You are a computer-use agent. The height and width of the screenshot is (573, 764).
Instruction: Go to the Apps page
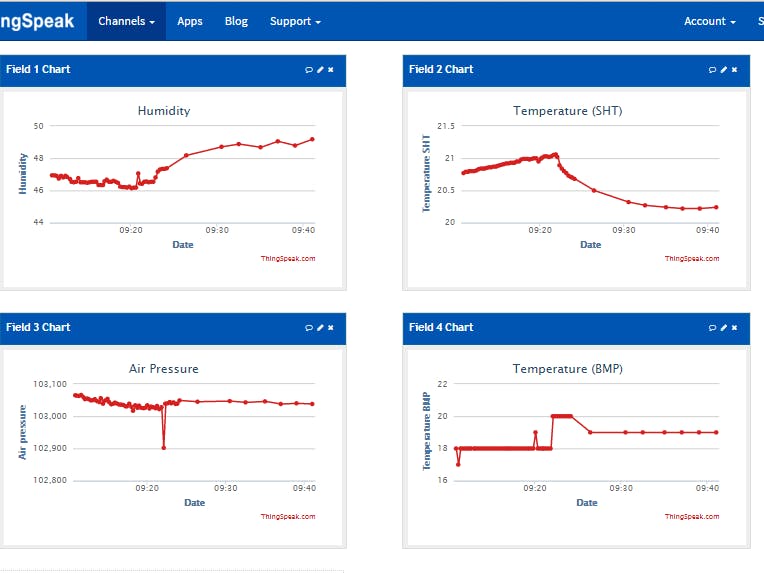click(190, 21)
